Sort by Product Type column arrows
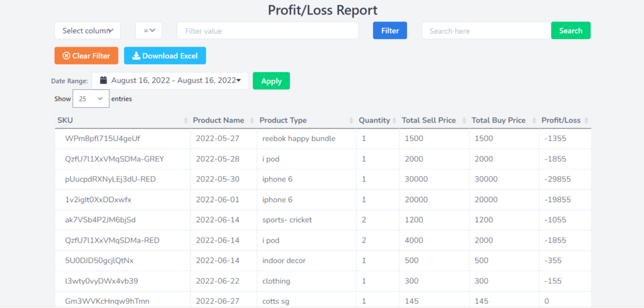The image size is (644, 308). pyautogui.click(x=352, y=120)
